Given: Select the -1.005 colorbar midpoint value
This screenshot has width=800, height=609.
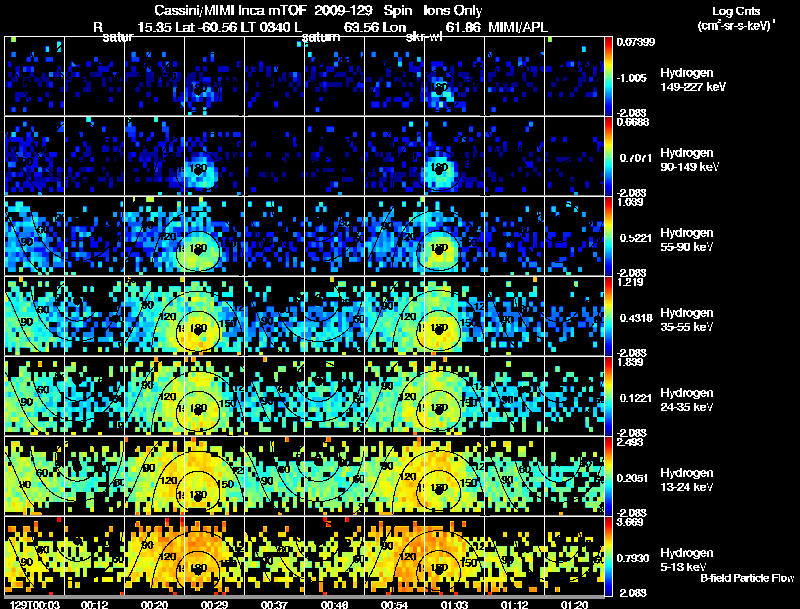Looking at the screenshot, I should [x=632, y=78].
